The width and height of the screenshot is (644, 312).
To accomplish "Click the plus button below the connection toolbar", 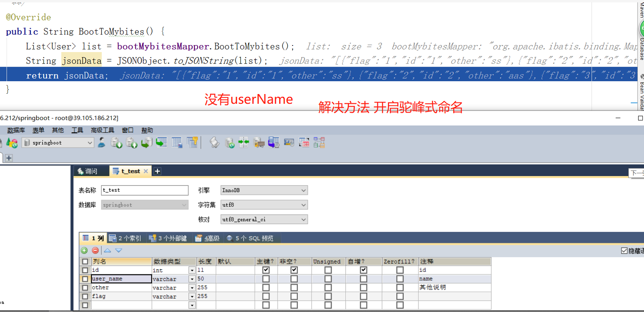I will pyautogui.click(x=9, y=158).
